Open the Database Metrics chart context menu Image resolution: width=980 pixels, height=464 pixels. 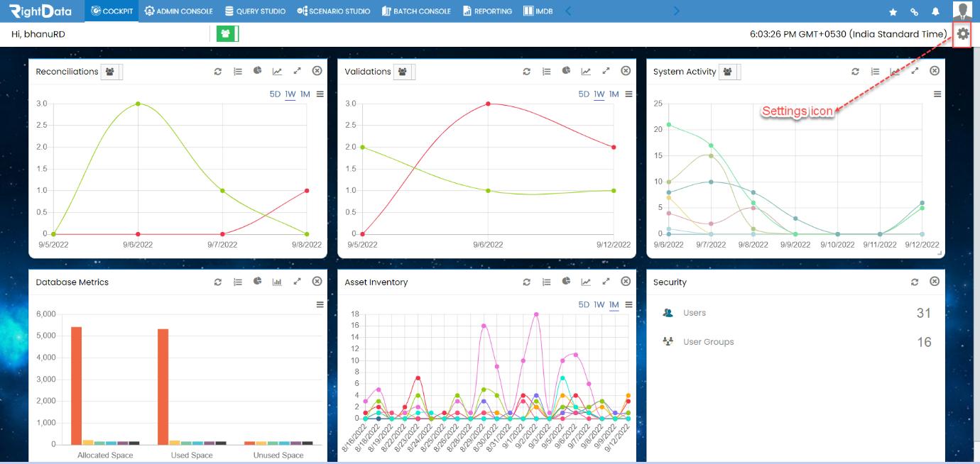(x=320, y=304)
